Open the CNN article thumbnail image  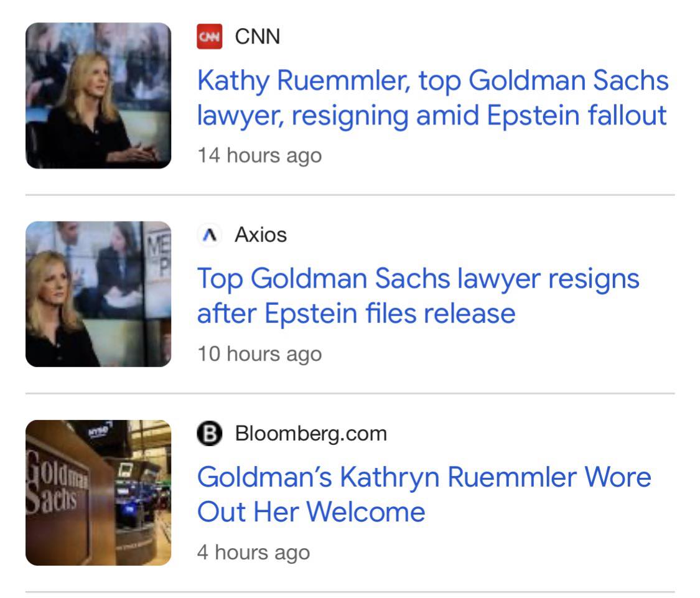click(x=98, y=96)
